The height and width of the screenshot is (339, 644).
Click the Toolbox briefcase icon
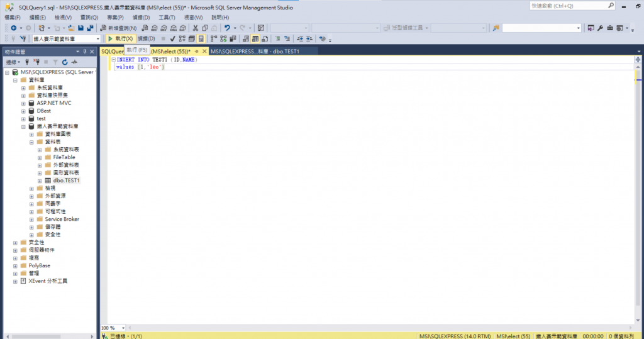coord(610,28)
